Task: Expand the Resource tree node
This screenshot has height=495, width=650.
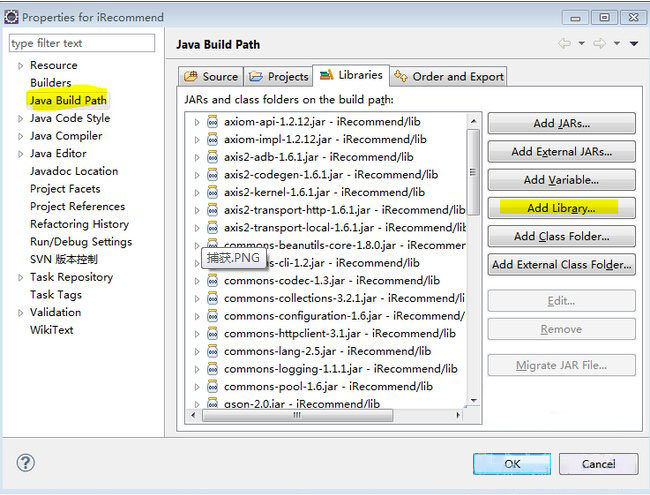Action: (19, 65)
